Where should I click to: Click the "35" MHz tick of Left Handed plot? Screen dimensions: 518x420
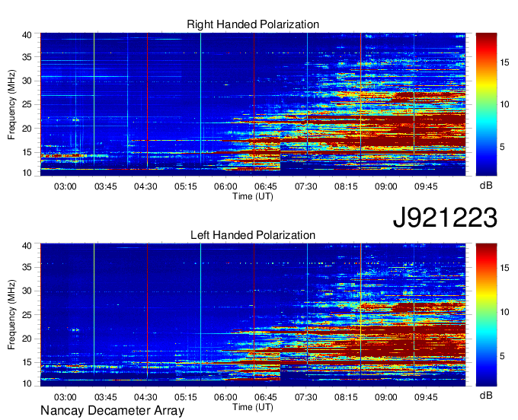[27, 267]
